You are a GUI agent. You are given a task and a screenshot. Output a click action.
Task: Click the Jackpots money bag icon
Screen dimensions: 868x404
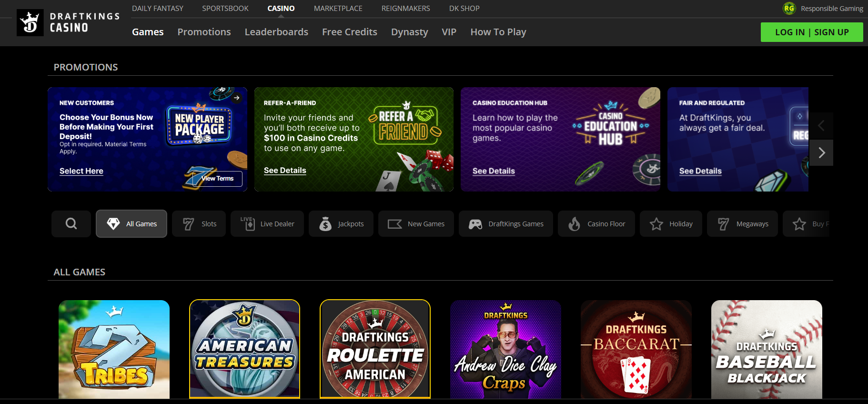point(325,223)
